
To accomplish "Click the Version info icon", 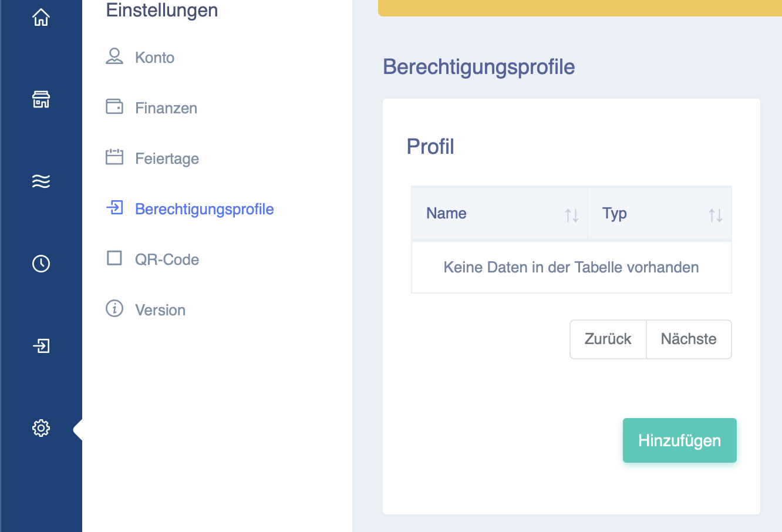I will 114,308.
